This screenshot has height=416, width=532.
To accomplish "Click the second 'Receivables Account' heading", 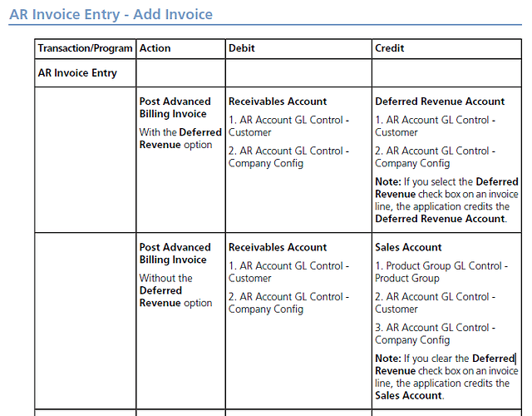I will pyautogui.click(x=278, y=247).
